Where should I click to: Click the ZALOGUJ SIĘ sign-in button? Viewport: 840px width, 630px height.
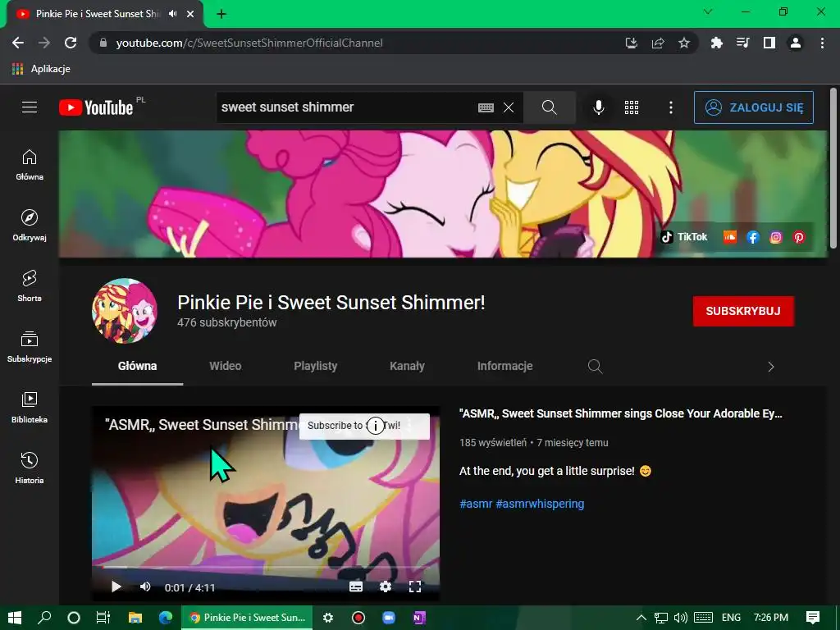pyautogui.click(x=754, y=107)
